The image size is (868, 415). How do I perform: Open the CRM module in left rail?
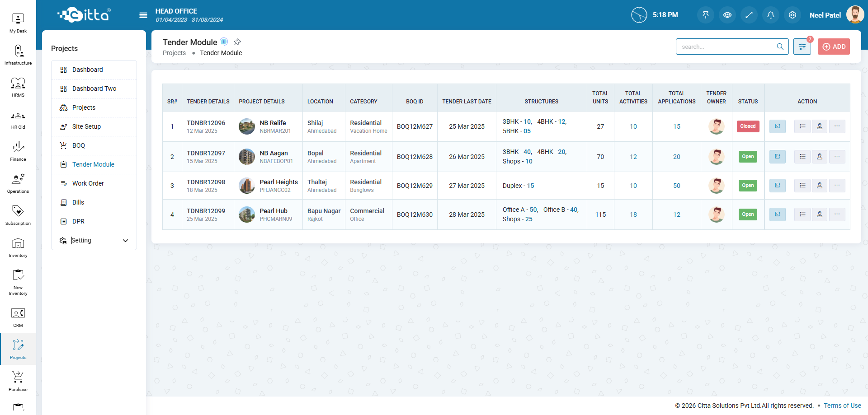[18, 317]
